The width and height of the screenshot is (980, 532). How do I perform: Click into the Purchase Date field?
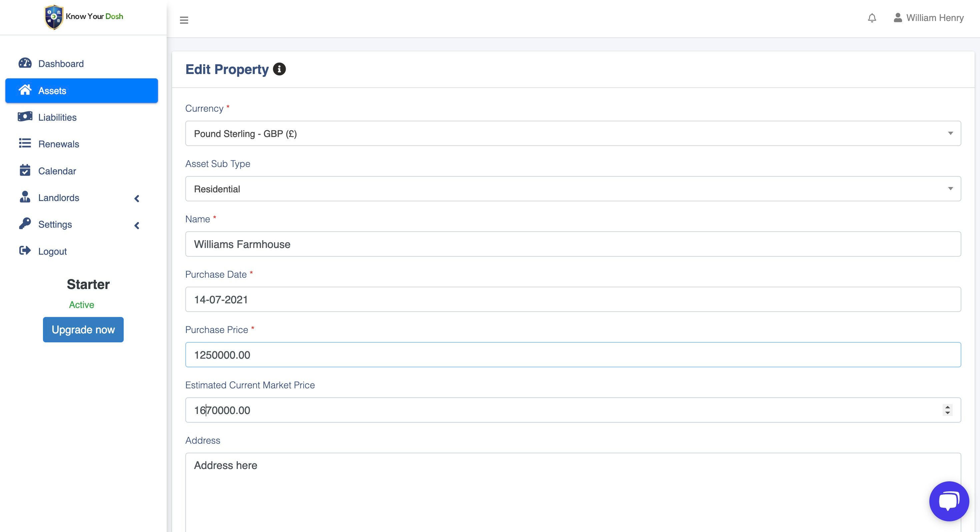point(573,299)
